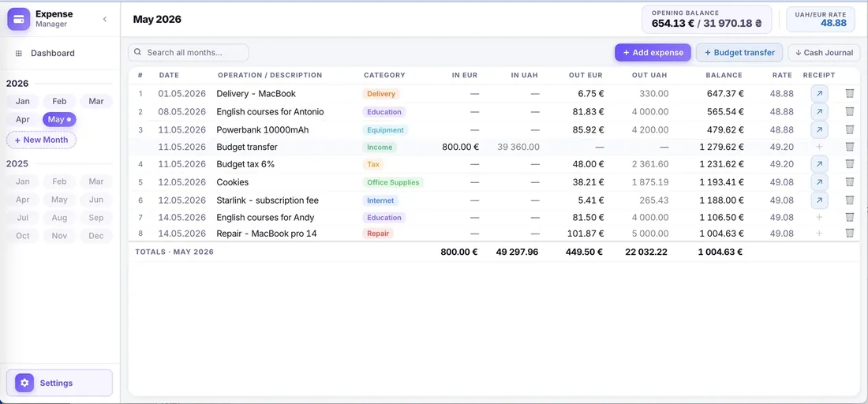The height and width of the screenshot is (404, 868).
Task: Select Dec under 2025
Action: [96, 236]
